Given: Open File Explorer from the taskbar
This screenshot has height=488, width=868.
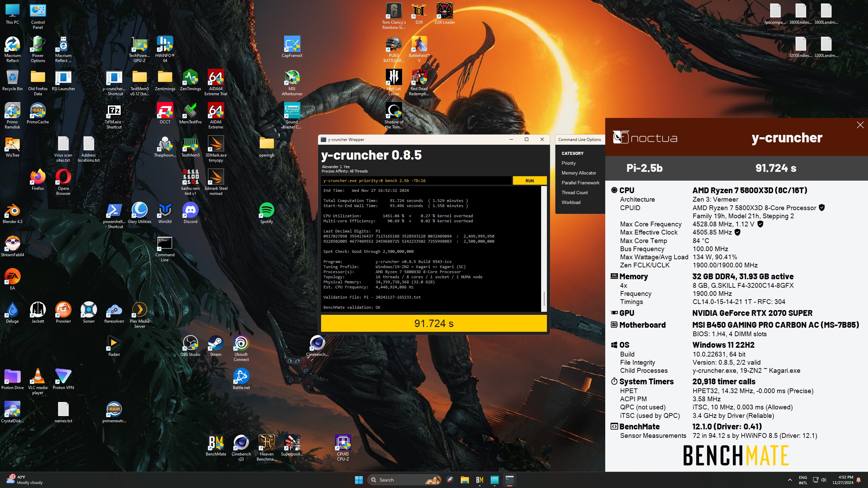Looking at the screenshot, I should coord(465,480).
